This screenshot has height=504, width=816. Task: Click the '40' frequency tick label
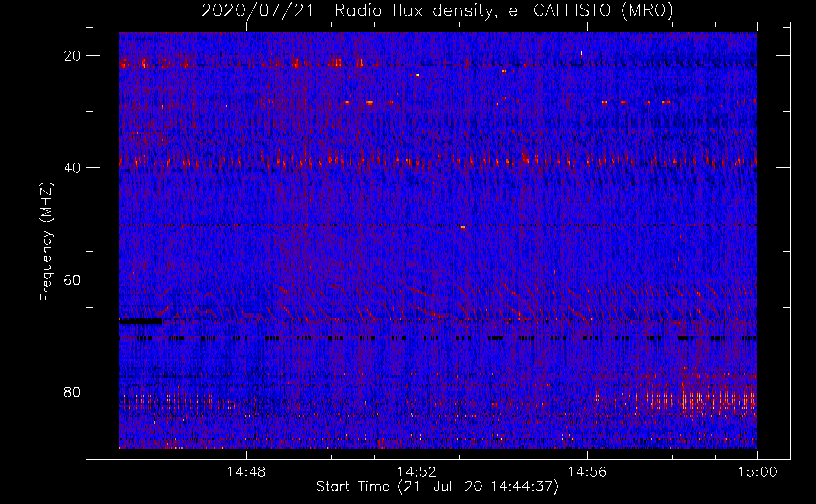(x=73, y=168)
